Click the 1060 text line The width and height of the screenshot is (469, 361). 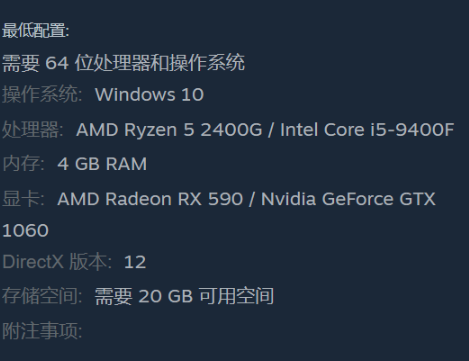pos(25,231)
